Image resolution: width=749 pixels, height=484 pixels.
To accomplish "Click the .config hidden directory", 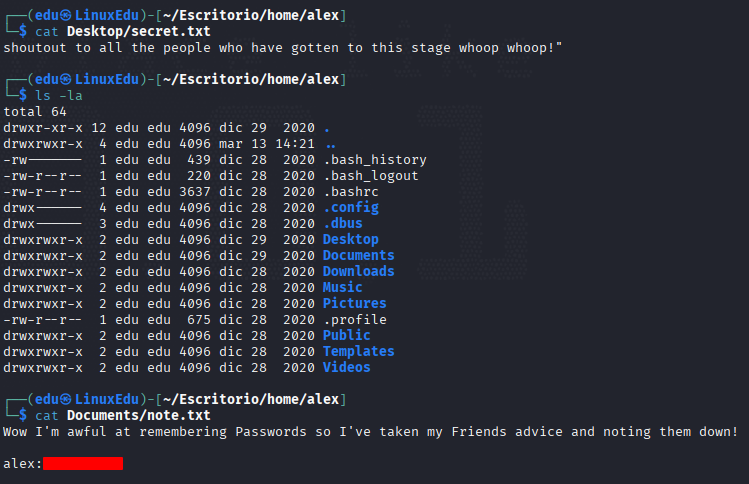I will coord(351,207).
